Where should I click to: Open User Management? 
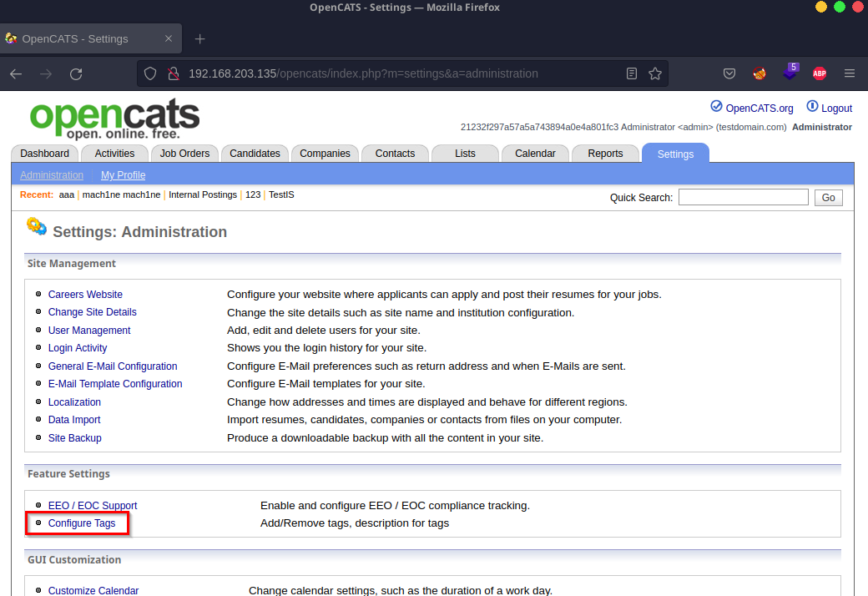(x=89, y=331)
